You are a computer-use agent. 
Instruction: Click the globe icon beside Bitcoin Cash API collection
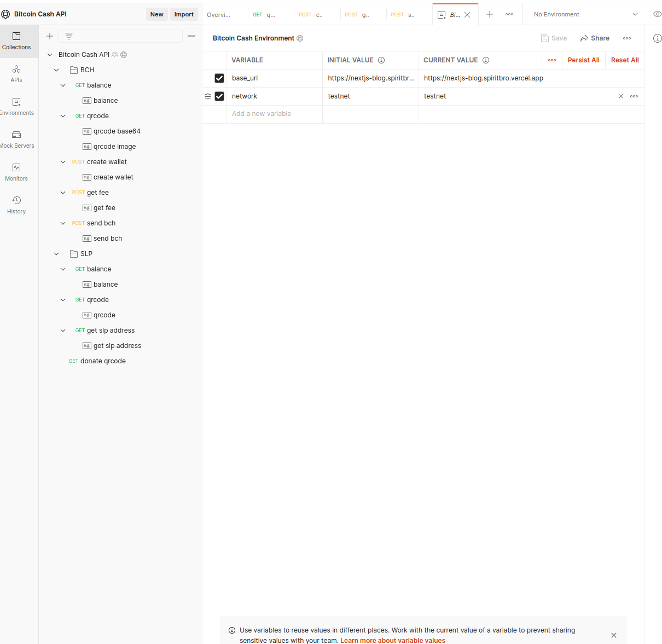pyautogui.click(x=124, y=55)
